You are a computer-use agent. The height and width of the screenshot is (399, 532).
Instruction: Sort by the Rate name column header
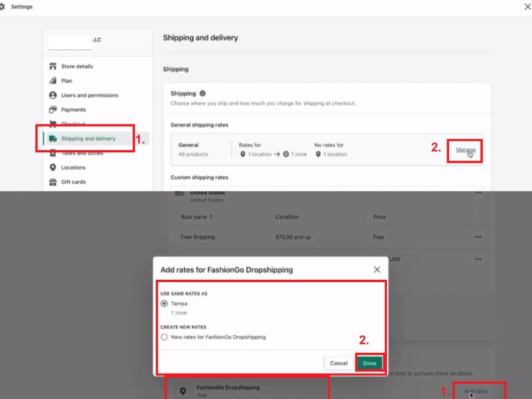click(x=196, y=217)
